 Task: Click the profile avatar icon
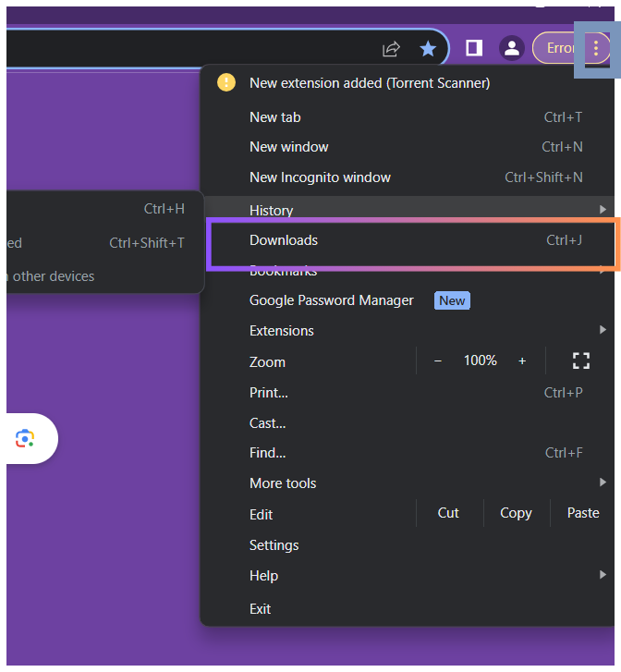(x=511, y=47)
